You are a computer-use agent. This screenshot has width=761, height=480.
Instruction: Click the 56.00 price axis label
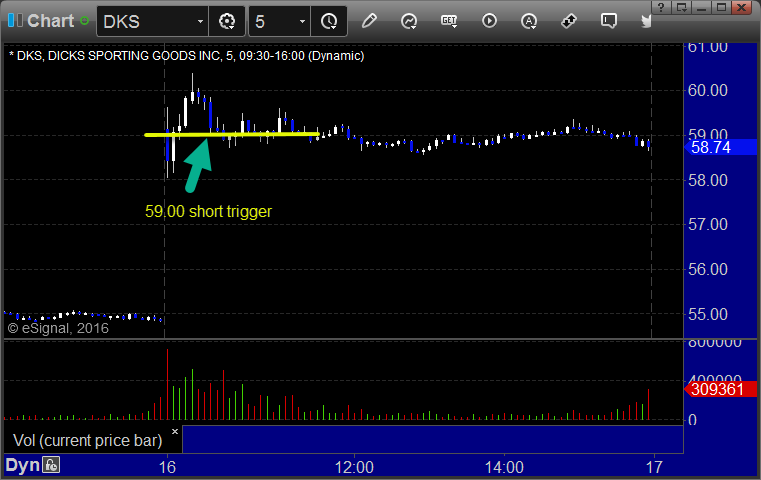coord(708,269)
